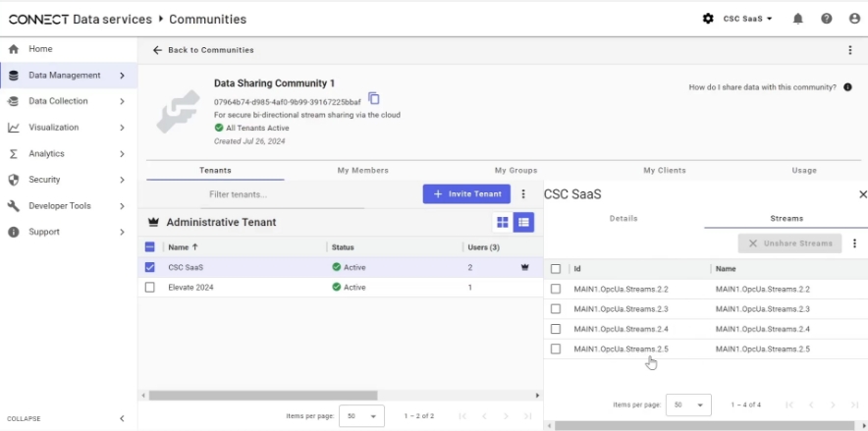Check the Elevate 2024 tenant checkbox
The height and width of the screenshot is (431, 868).
pos(149,287)
